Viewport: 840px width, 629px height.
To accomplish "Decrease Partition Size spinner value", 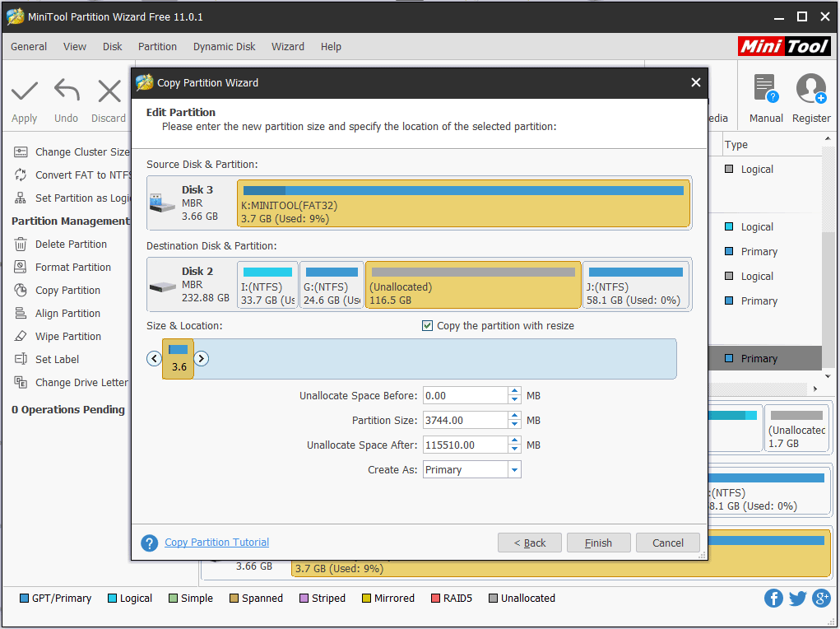I will coord(514,425).
